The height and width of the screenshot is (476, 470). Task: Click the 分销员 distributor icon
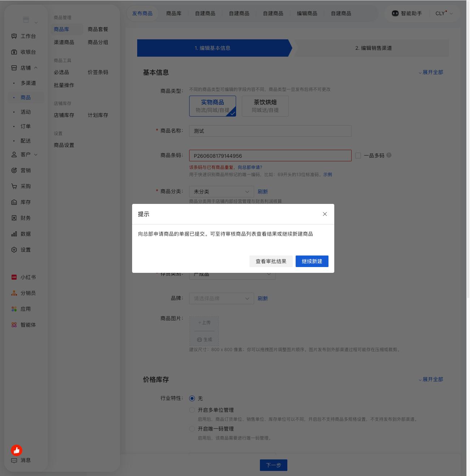click(x=14, y=293)
